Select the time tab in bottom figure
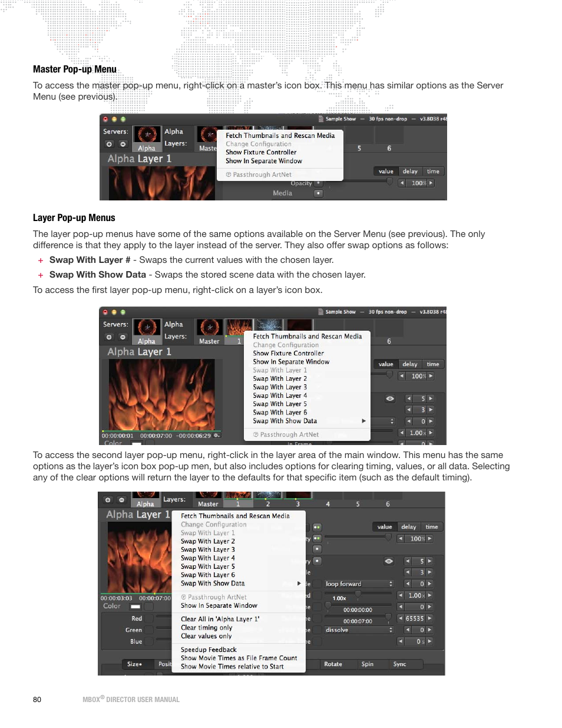The height and width of the screenshot is (728, 562). coord(432,527)
